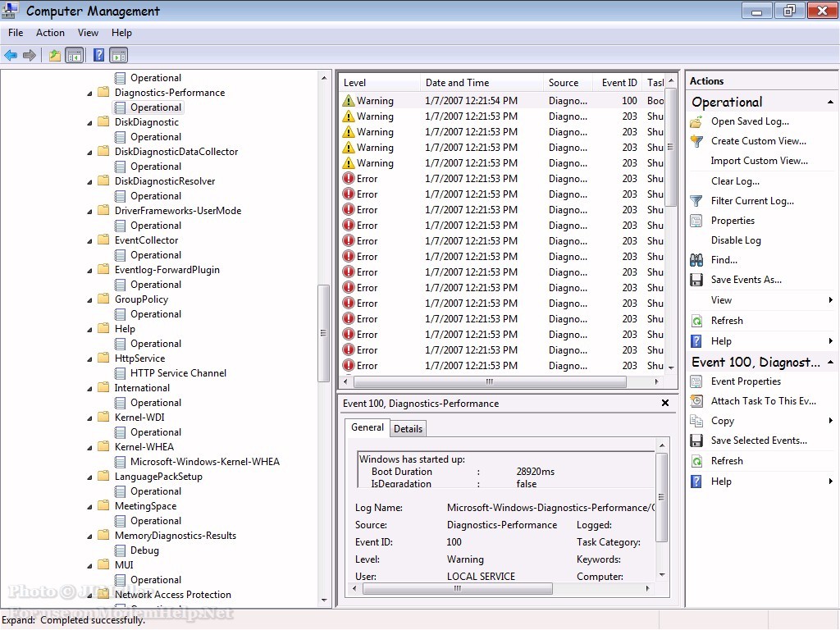Viewport: 840px width, 630px height.
Task: Toggle the Show/Hide Action Pane icon
Action: point(119,55)
